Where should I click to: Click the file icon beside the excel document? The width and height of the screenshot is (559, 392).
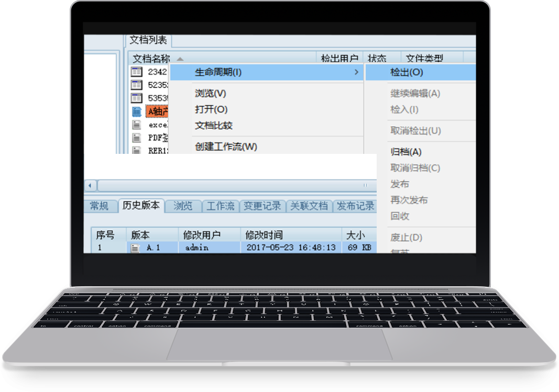(136, 125)
